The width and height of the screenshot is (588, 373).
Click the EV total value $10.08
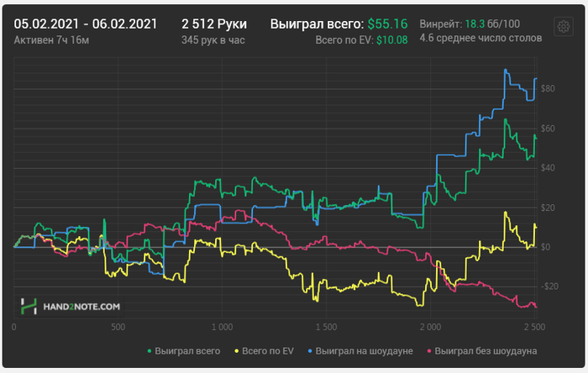click(392, 40)
